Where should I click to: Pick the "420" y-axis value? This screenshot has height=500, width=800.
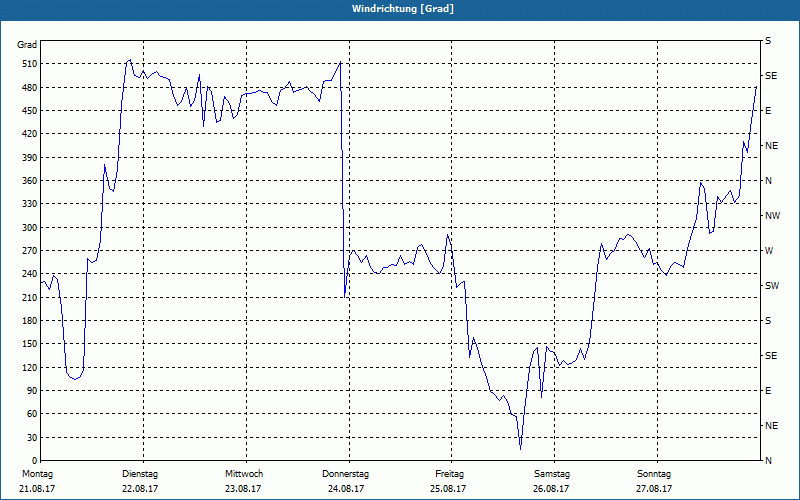point(29,134)
